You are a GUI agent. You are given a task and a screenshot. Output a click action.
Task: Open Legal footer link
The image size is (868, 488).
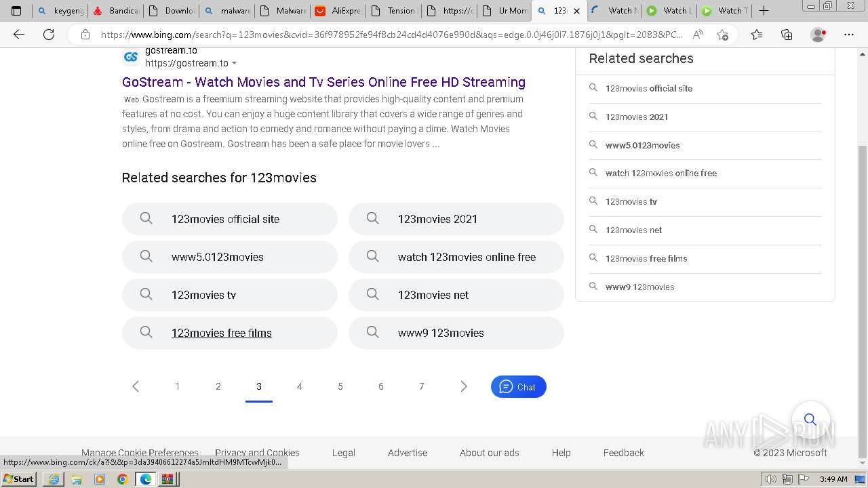[x=344, y=453]
